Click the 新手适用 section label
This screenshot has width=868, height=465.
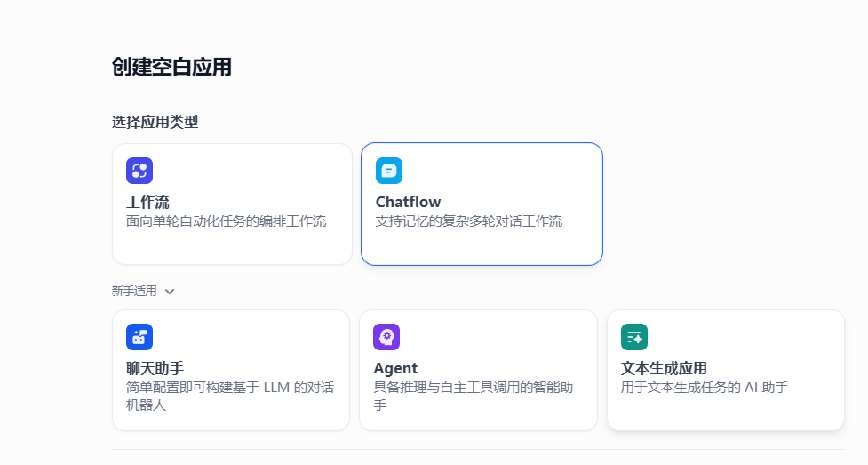pyautogui.click(x=134, y=291)
